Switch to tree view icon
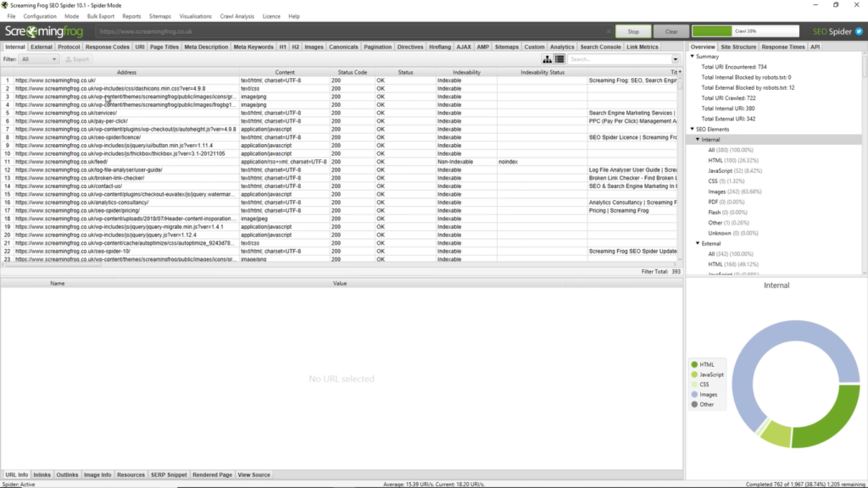Screen dimensions: 868x488 [x=547, y=59]
